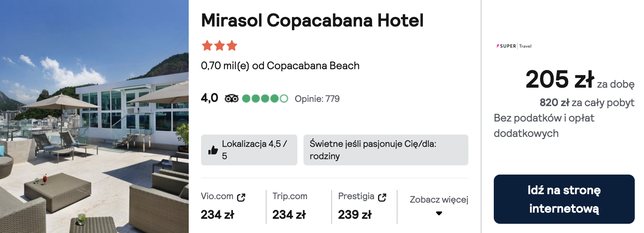Click the external link icon next to Vio.com
644x233 pixels.
(x=241, y=197)
